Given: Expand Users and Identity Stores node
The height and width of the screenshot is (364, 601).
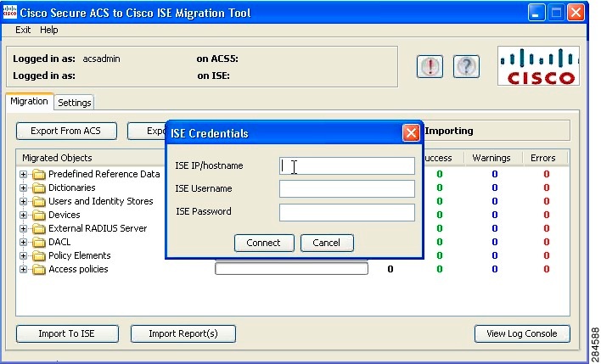Looking at the screenshot, I should pos(24,202).
